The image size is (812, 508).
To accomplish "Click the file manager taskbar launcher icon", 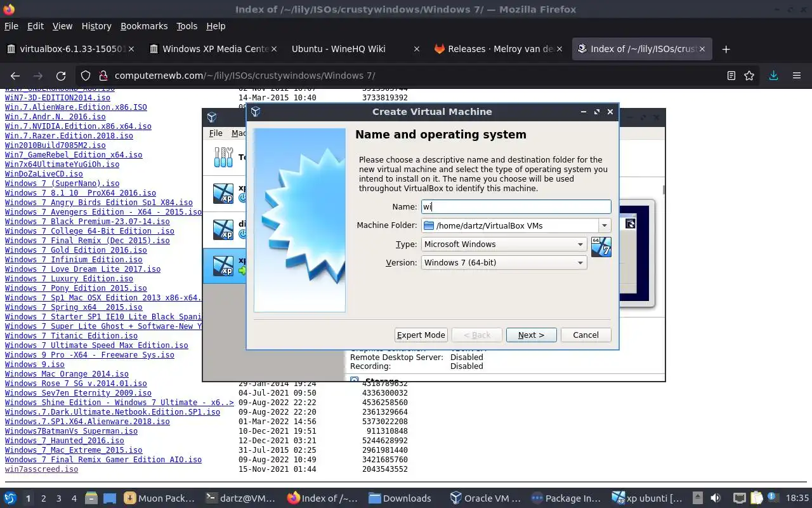I will click(x=91, y=498).
